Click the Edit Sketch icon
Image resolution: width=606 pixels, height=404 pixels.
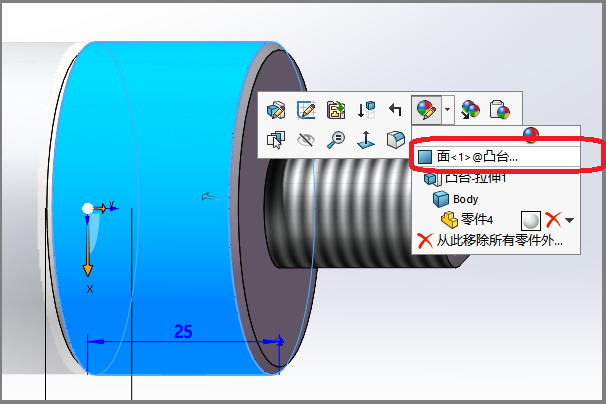[x=307, y=109]
